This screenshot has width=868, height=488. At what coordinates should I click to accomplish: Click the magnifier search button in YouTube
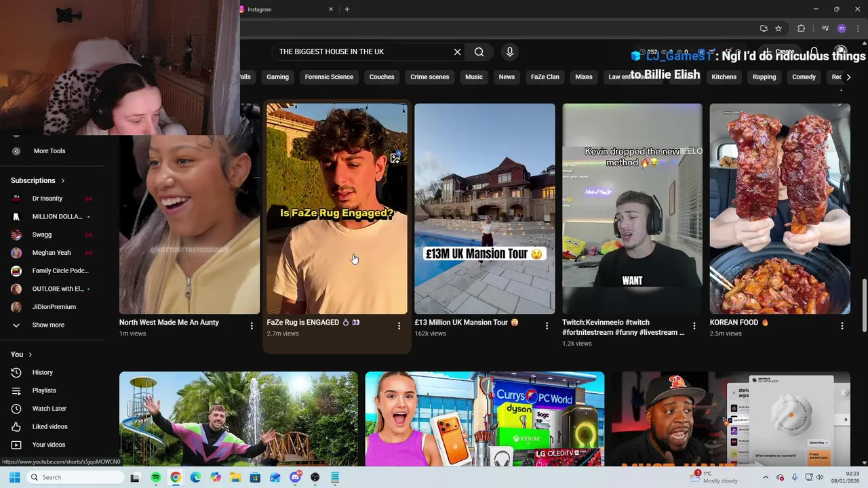[x=479, y=52]
